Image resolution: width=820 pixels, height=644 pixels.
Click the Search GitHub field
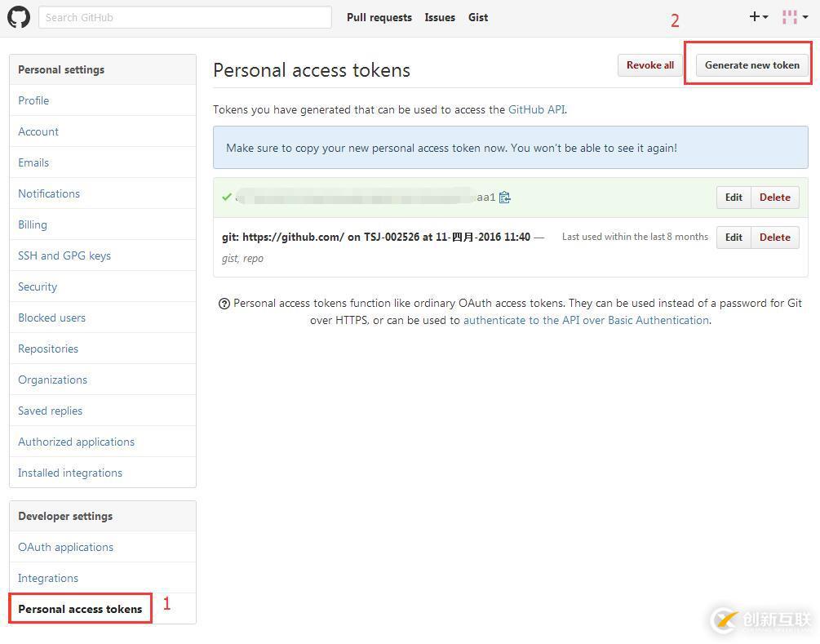pyautogui.click(x=184, y=17)
